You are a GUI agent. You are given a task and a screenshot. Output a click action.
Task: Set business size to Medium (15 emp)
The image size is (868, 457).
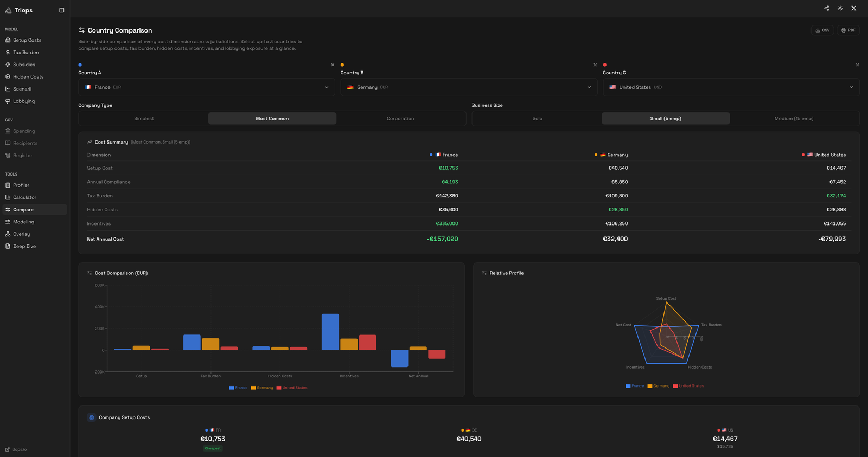tap(793, 119)
